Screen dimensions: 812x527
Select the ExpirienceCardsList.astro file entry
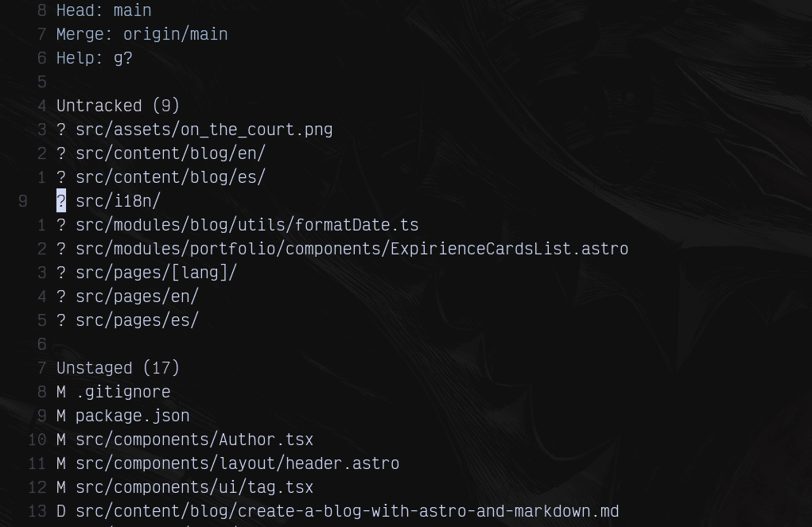click(x=352, y=249)
